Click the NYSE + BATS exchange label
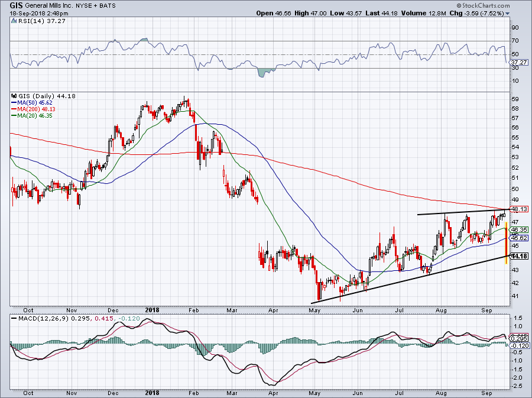Image resolution: width=532 pixels, height=398 pixels. point(96,6)
